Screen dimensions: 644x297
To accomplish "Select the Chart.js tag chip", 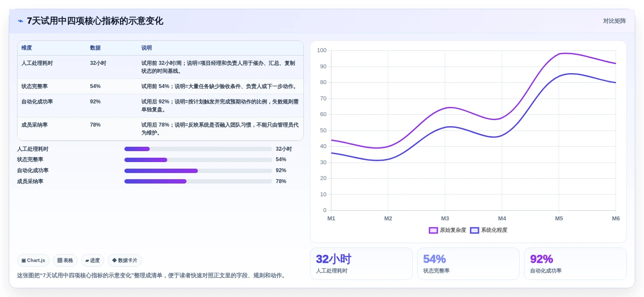I will pyautogui.click(x=33, y=260).
